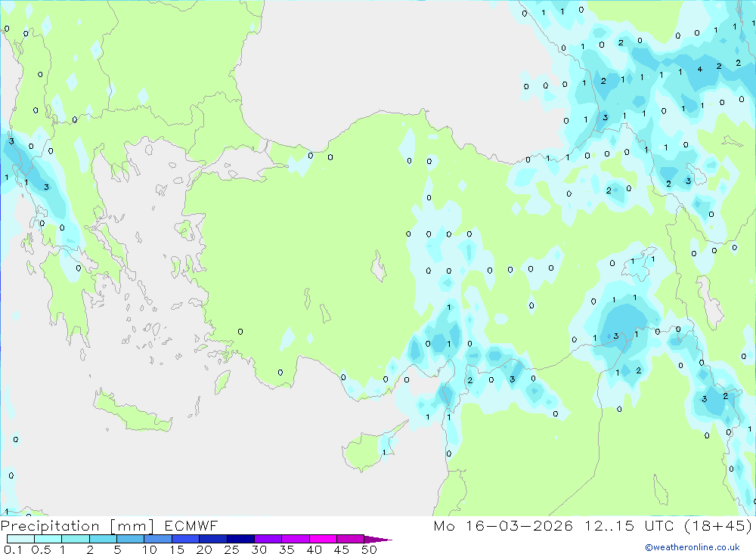Click the date 'Mo 16-03-2026'
The width and height of the screenshot is (756, 554).
(x=503, y=525)
